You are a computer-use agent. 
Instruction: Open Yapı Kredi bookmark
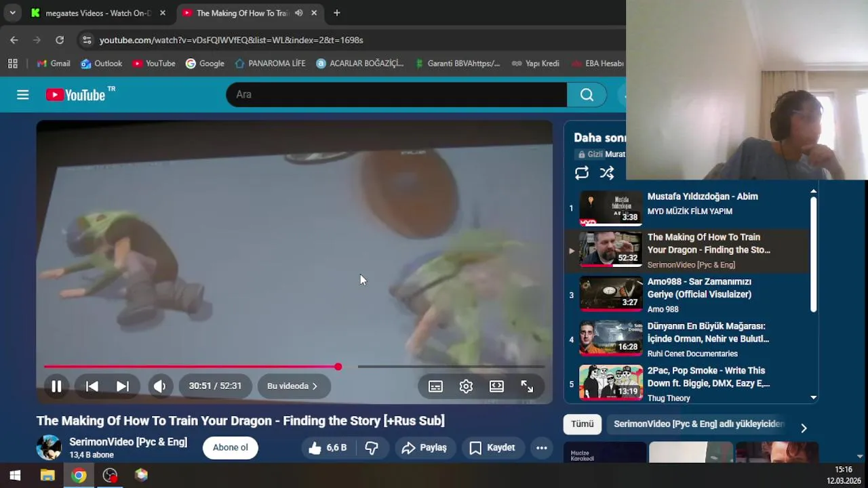tap(535, 64)
